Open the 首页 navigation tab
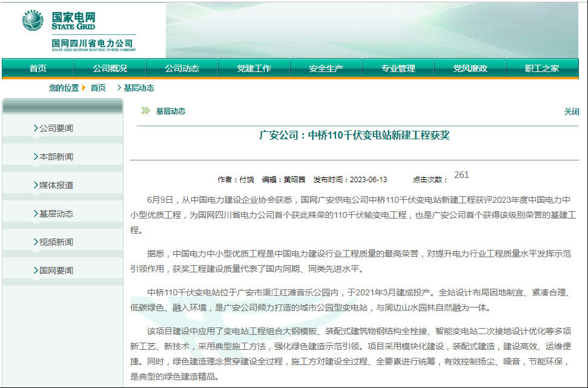The image size is (588, 388). click(x=38, y=68)
